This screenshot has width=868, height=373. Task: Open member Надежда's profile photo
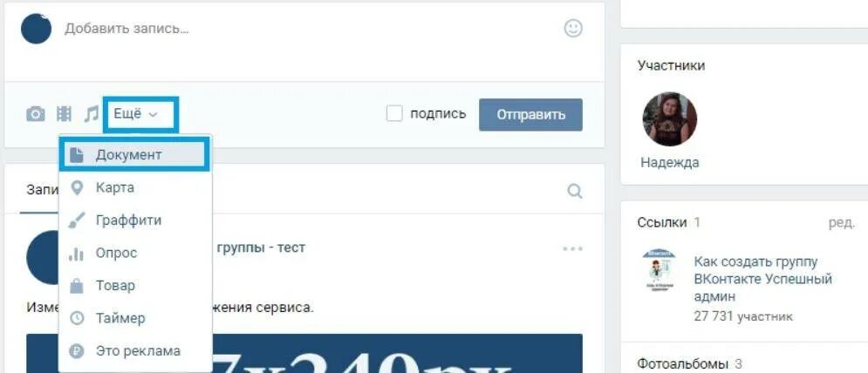669,119
